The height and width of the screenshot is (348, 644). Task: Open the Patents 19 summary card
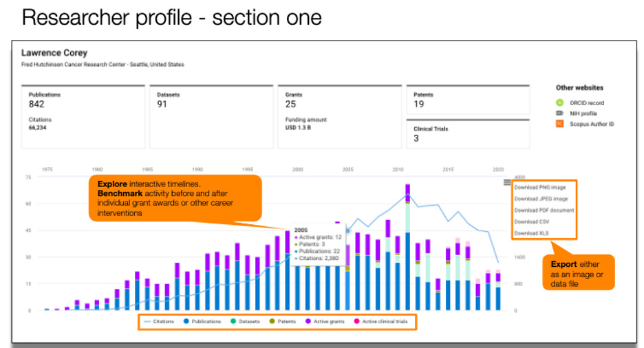coord(468,99)
